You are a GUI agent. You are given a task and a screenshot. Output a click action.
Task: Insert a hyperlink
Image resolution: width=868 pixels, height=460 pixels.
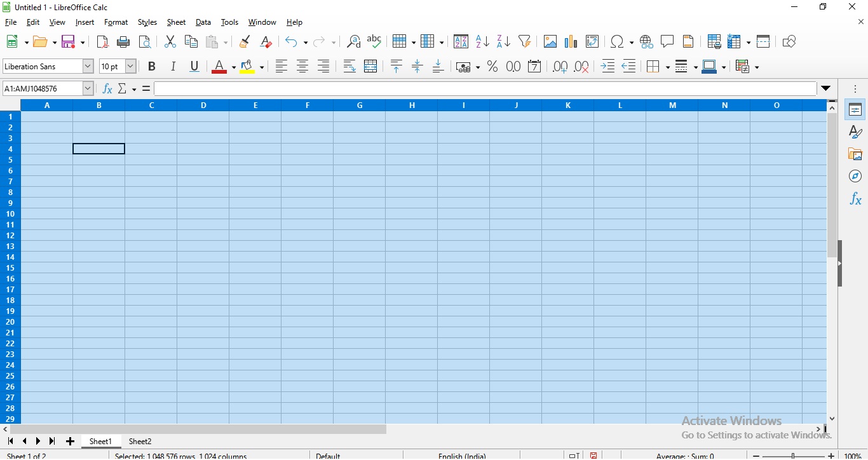point(646,41)
